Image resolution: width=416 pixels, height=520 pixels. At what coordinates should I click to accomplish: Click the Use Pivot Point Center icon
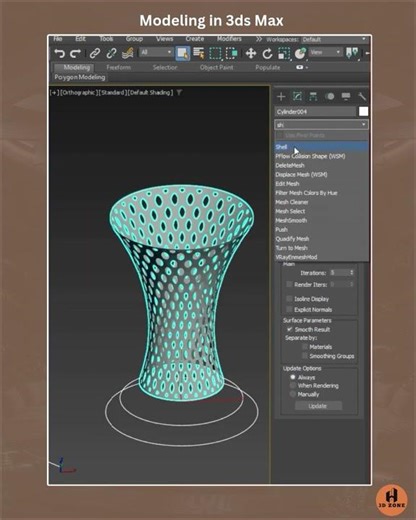coord(352,53)
